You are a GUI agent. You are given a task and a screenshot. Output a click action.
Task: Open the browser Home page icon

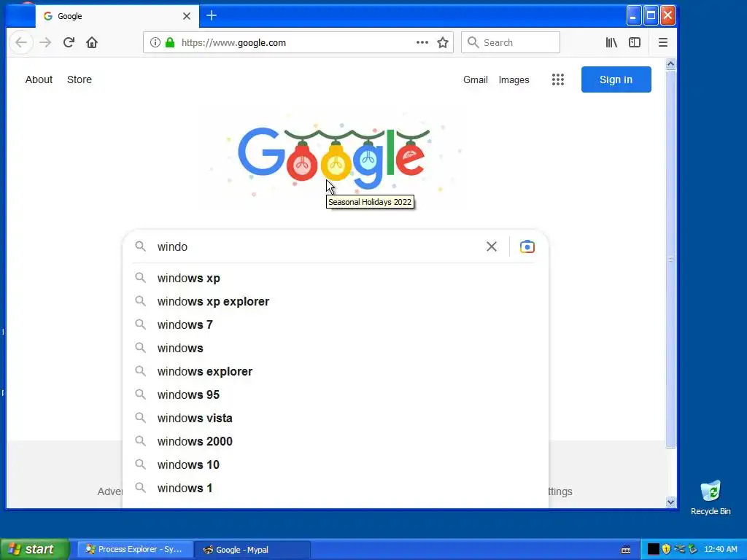(x=92, y=42)
